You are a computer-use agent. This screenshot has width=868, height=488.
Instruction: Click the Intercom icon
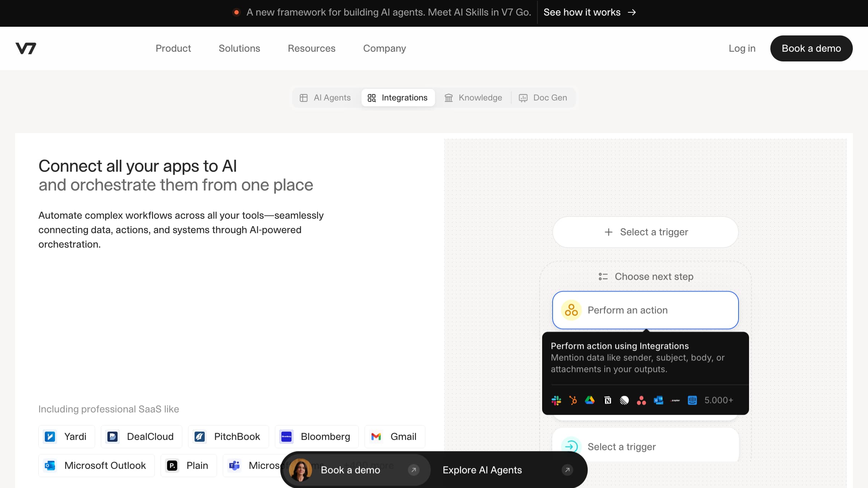692,400
